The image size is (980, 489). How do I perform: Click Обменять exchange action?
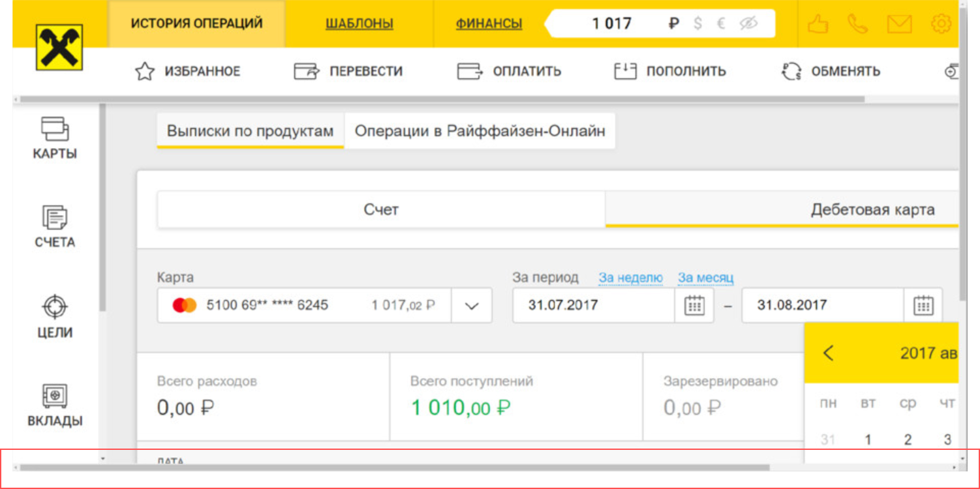[x=831, y=71]
